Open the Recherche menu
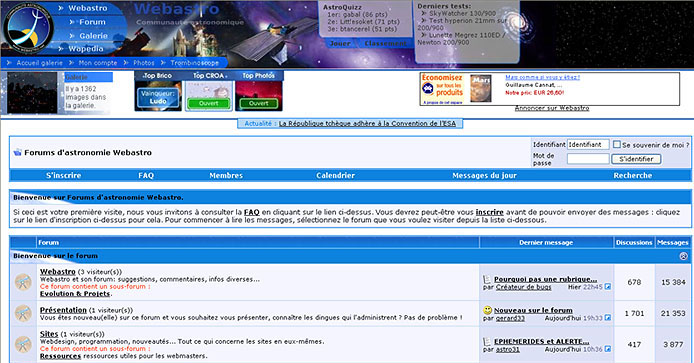The height and width of the screenshot is (363, 694). [632, 175]
